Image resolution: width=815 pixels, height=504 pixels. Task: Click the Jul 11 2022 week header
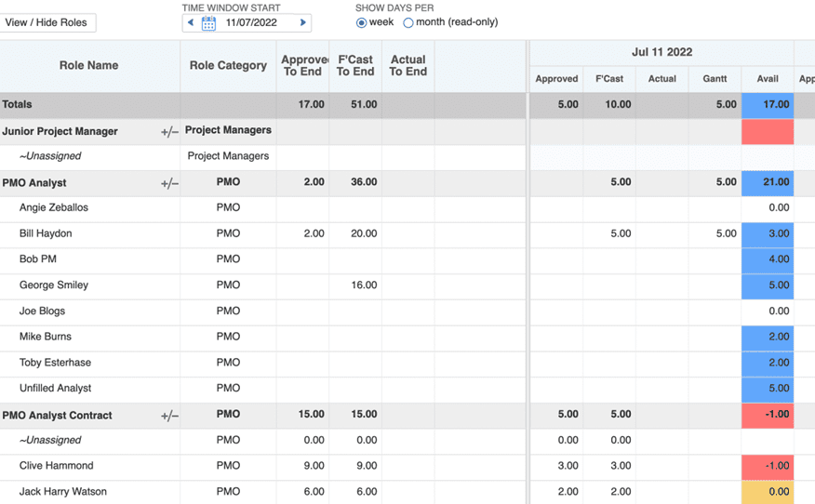coord(661,52)
